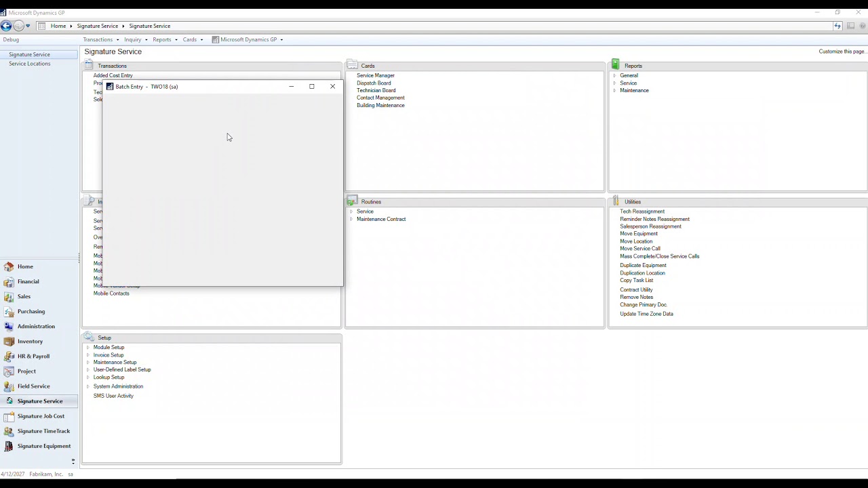
Task: Open the Project navigation pane button
Action: pos(39,371)
